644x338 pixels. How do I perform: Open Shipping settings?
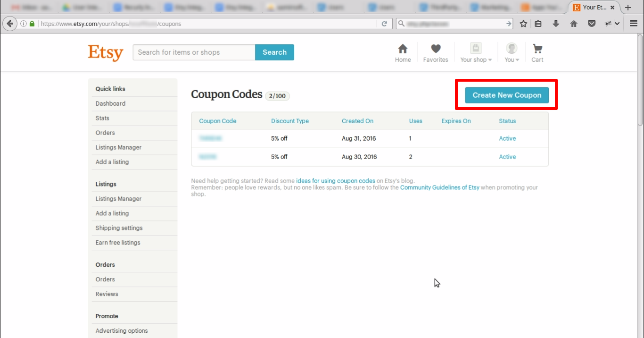[x=119, y=228]
